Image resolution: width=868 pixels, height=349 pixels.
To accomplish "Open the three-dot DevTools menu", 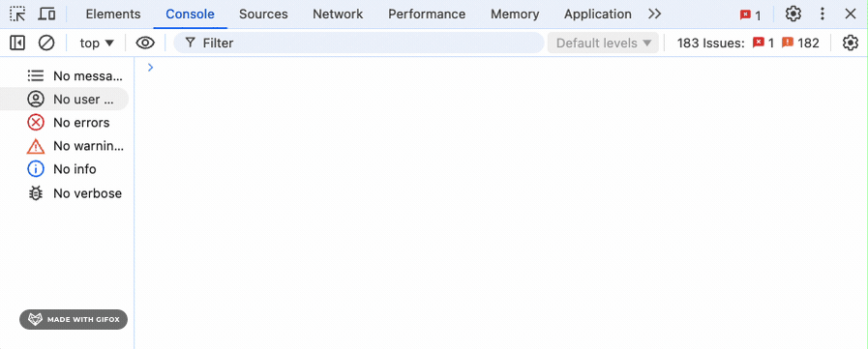I will pos(823,14).
